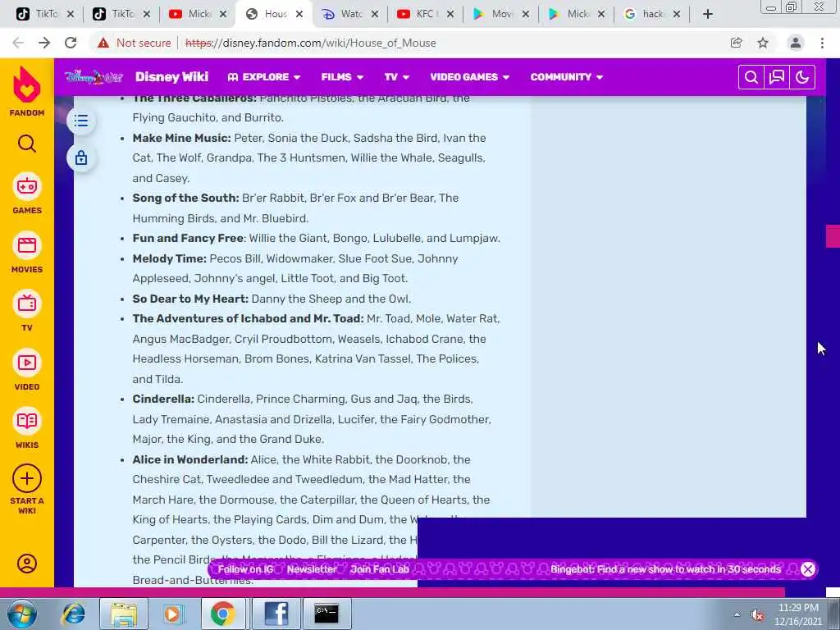This screenshot has width=840, height=630.
Task: Click the Chrome taskbar icon
Action: tap(223, 614)
